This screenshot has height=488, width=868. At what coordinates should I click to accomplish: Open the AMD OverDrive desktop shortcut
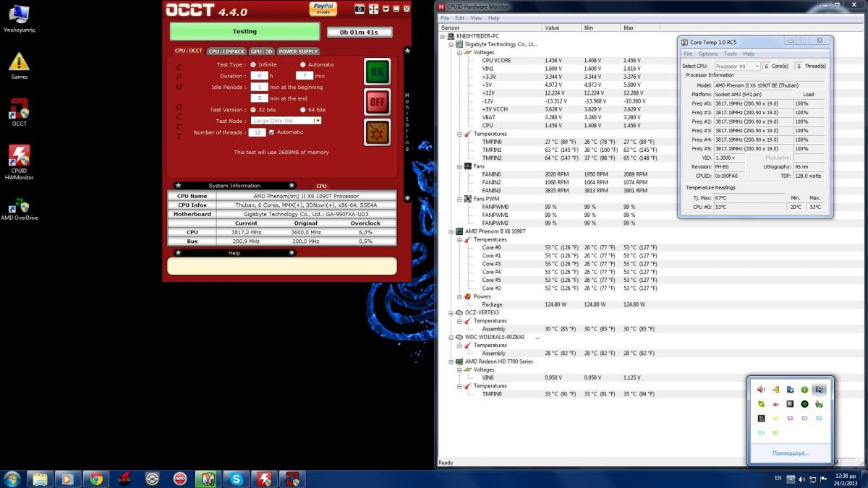click(x=20, y=209)
